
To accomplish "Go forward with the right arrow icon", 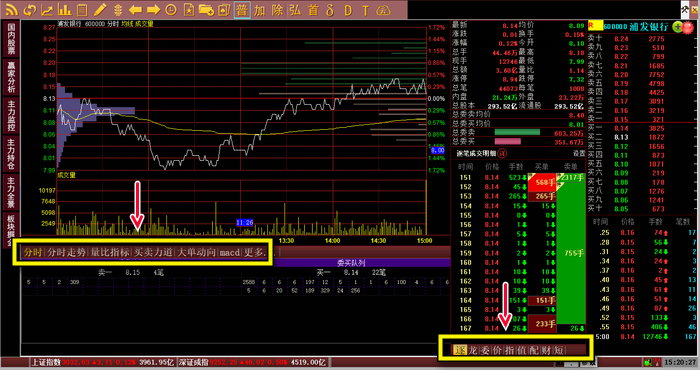I will [x=153, y=9].
